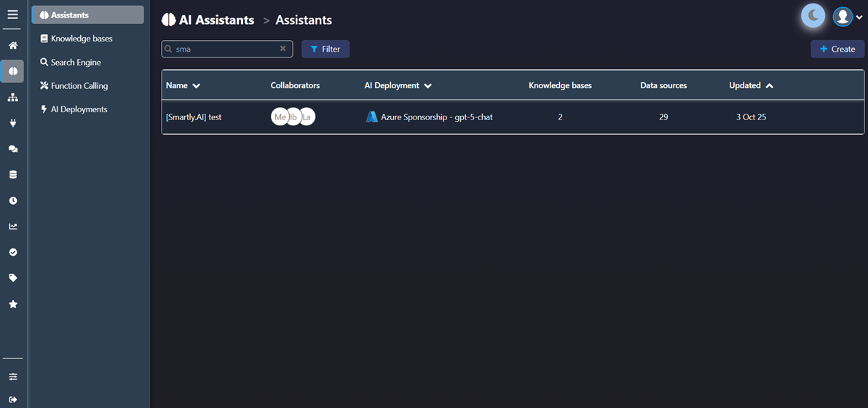Click the Azure logo in deployment cell
Screen dimensions: 868x408
click(x=372, y=117)
